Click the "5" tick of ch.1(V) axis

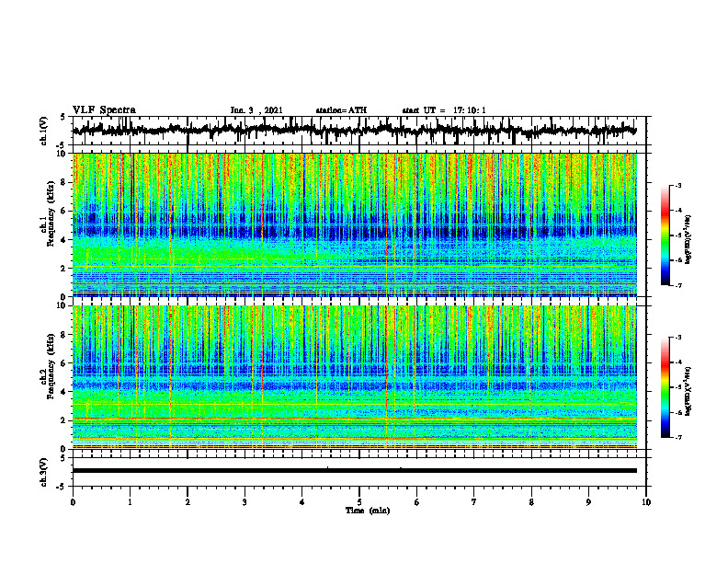pyautogui.click(x=63, y=117)
